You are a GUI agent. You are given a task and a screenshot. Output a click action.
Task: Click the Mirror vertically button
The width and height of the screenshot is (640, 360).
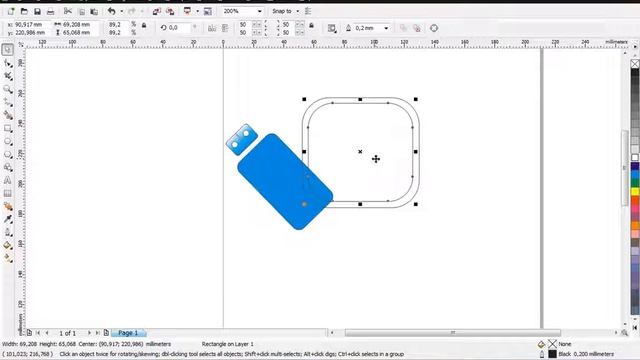point(225,28)
